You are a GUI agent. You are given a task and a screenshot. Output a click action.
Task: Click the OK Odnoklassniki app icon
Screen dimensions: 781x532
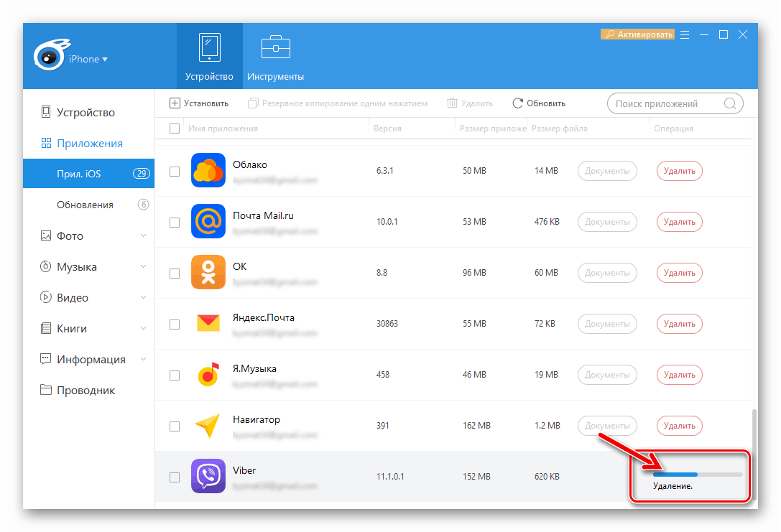[208, 272]
